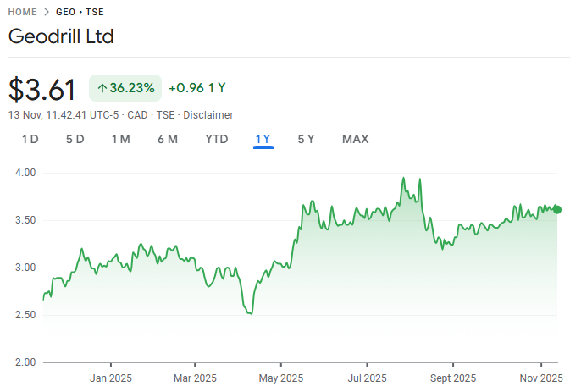Click the GEO • TSE breadcrumb
The height and width of the screenshot is (392, 570).
(80, 12)
